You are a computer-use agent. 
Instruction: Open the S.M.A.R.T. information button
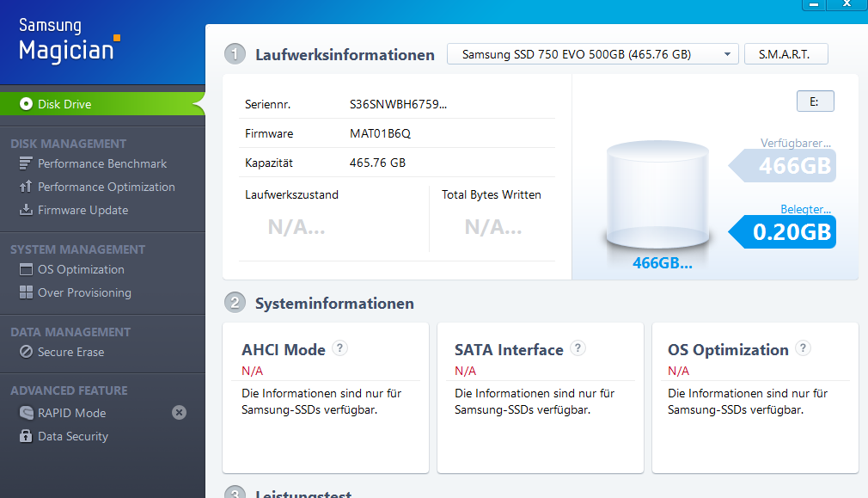786,54
